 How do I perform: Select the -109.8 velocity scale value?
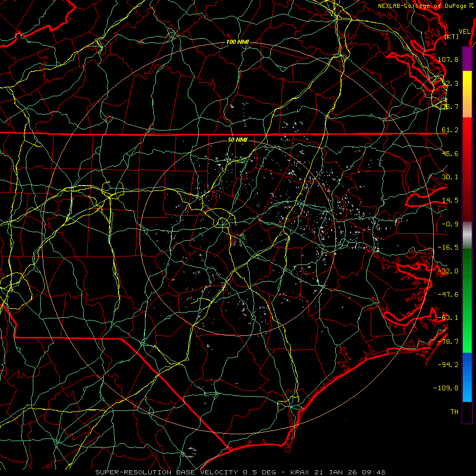click(446, 388)
